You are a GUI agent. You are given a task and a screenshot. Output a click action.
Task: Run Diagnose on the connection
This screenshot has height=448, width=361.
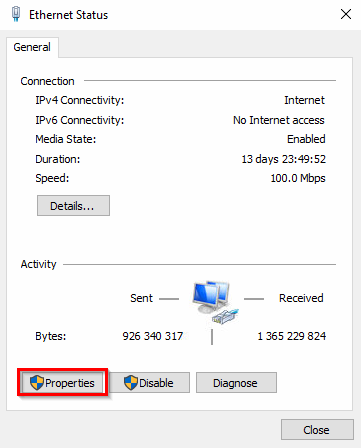click(236, 383)
